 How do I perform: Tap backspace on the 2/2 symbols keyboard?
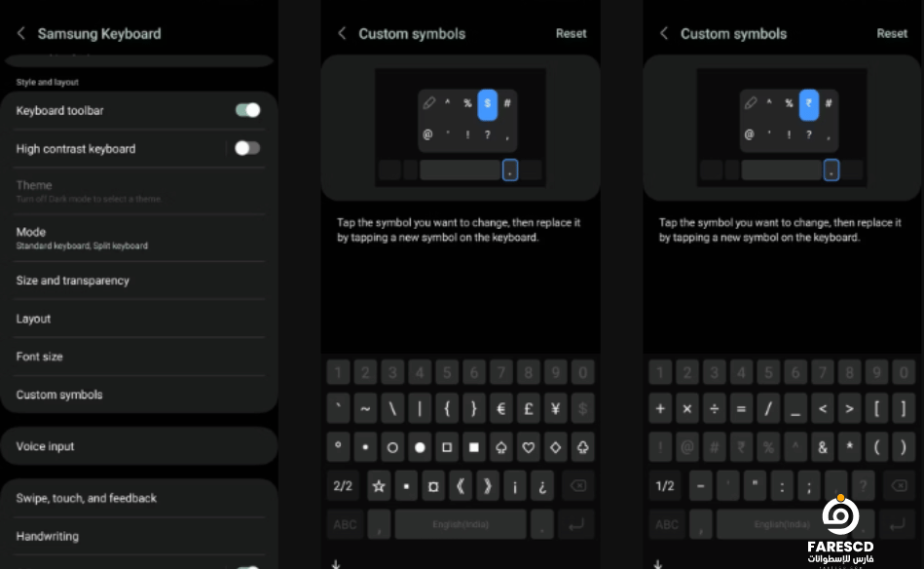click(578, 486)
